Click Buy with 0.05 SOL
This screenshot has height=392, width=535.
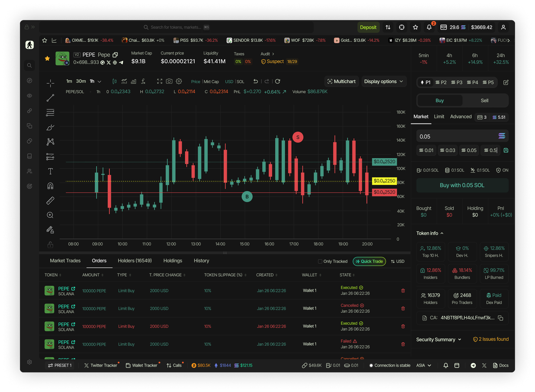point(462,185)
